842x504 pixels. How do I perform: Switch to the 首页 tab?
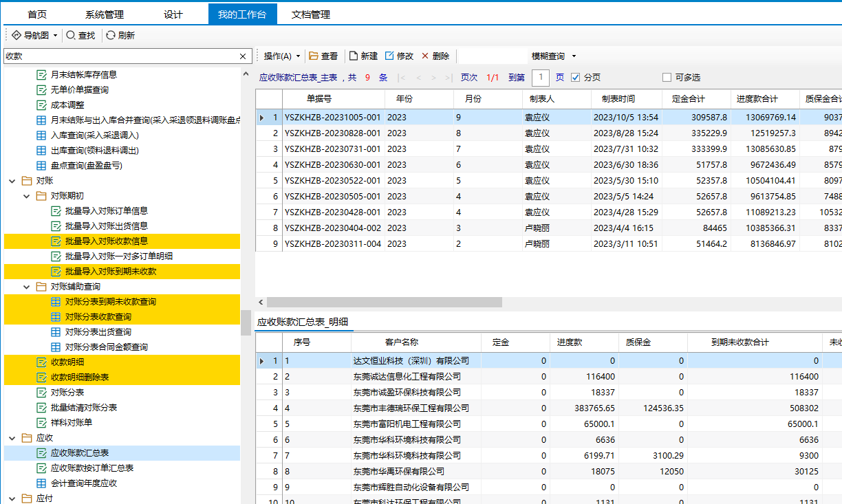37,14
